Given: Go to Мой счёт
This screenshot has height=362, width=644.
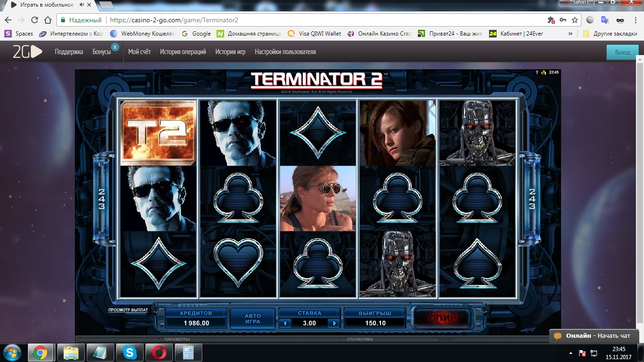Looking at the screenshot, I should 139,52.
